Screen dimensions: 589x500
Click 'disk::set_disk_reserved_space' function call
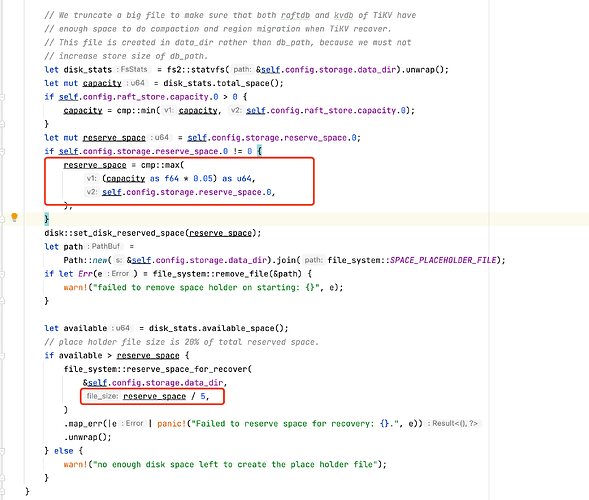tap(115, 233)
